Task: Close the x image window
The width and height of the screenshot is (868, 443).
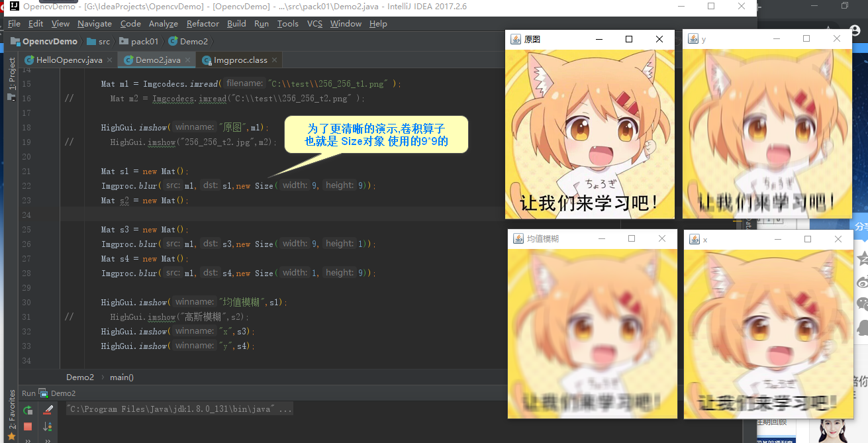Action: tap(838, 239)
